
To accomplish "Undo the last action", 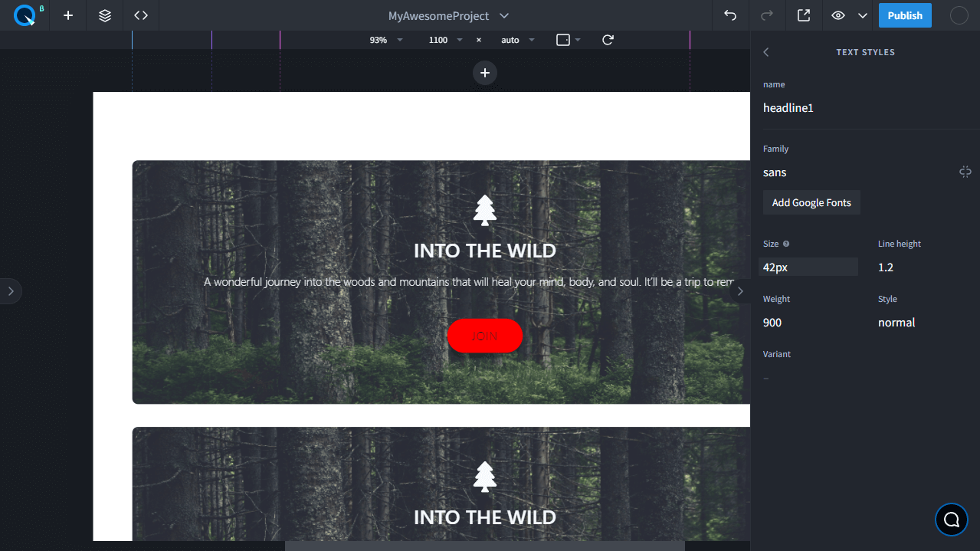I will point(730,15).
